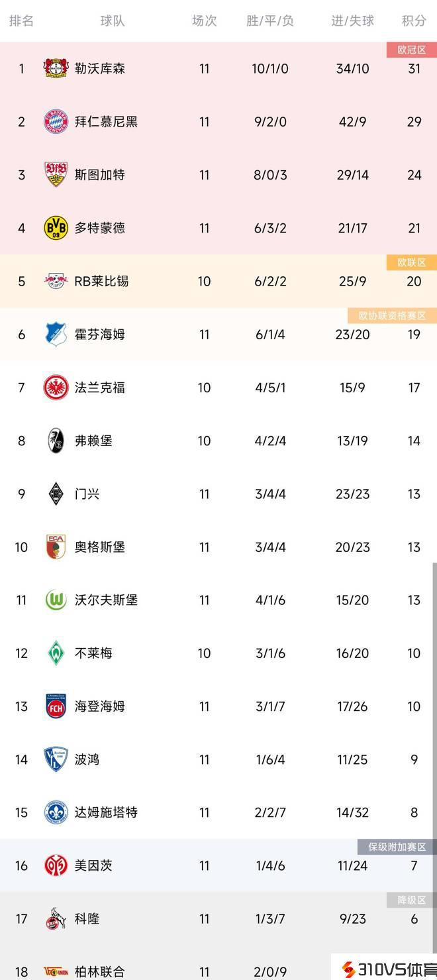Viewport: 437px width, 980px height.
Task: Tap the Eintracht Frankfurt eagle crest
Action: 56,388
